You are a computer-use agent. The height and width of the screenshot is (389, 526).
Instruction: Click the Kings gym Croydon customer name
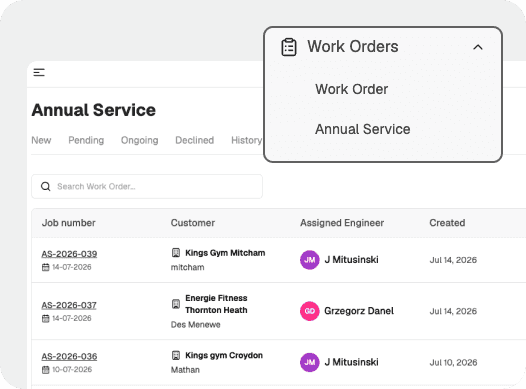tap(224, 355)
